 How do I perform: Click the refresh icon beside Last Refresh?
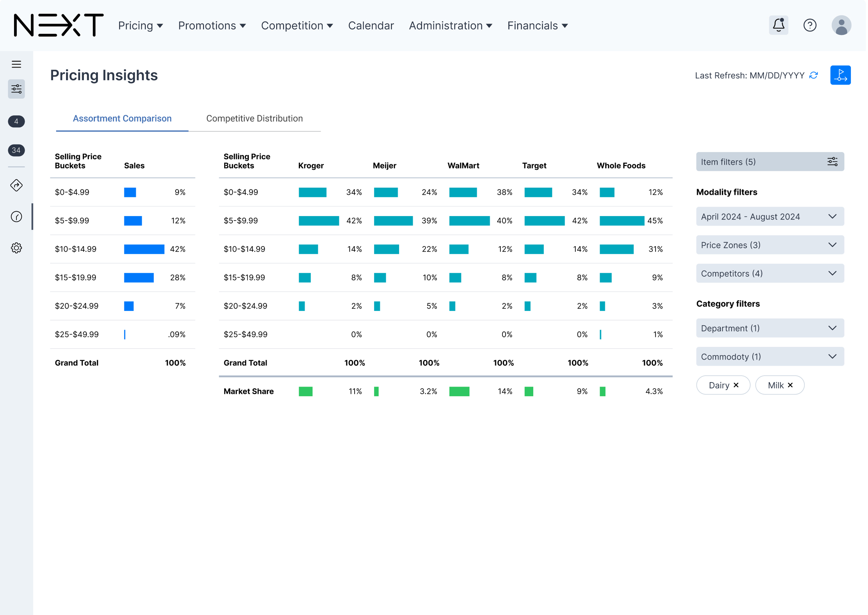coord(813,75)
